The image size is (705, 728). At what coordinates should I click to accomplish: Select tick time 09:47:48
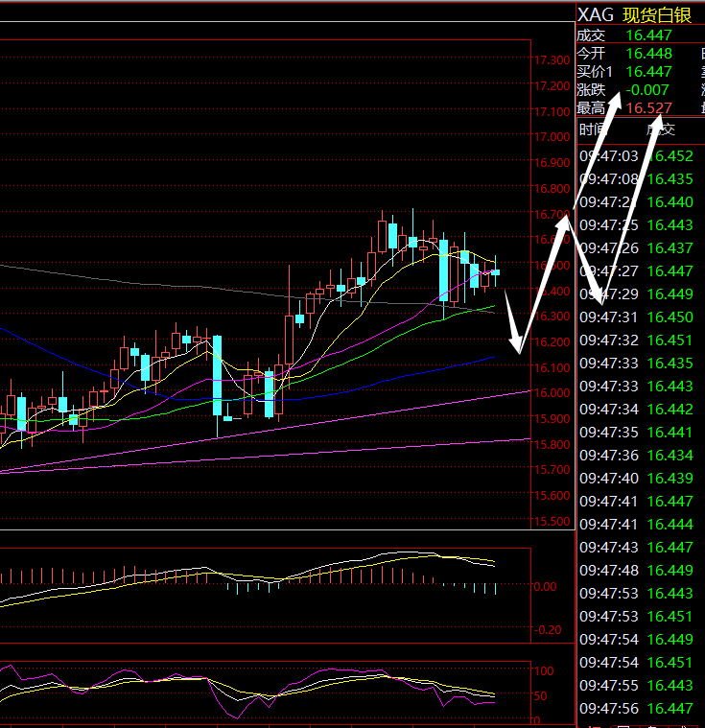pyautogui.click(x=609, y=570)
